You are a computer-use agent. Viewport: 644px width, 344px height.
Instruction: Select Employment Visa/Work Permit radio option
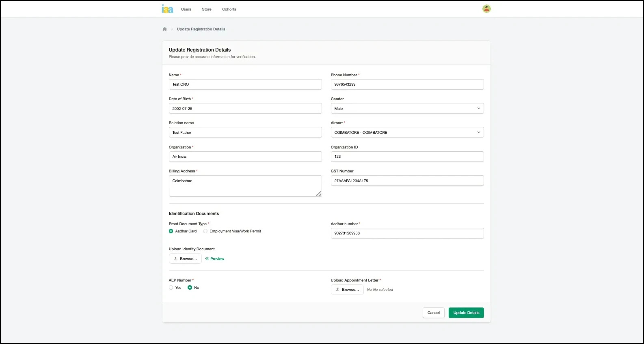click(205, 231)
